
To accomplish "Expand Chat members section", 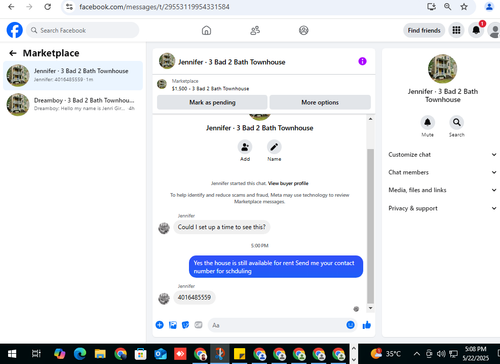I will click(442, 172).
